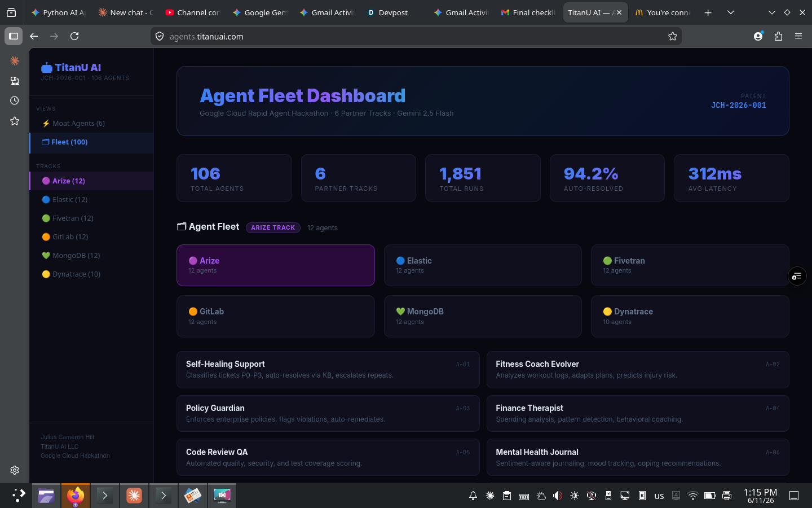
Task: Switch to the Final checklist Gmail tab
Action: [528, 12]
